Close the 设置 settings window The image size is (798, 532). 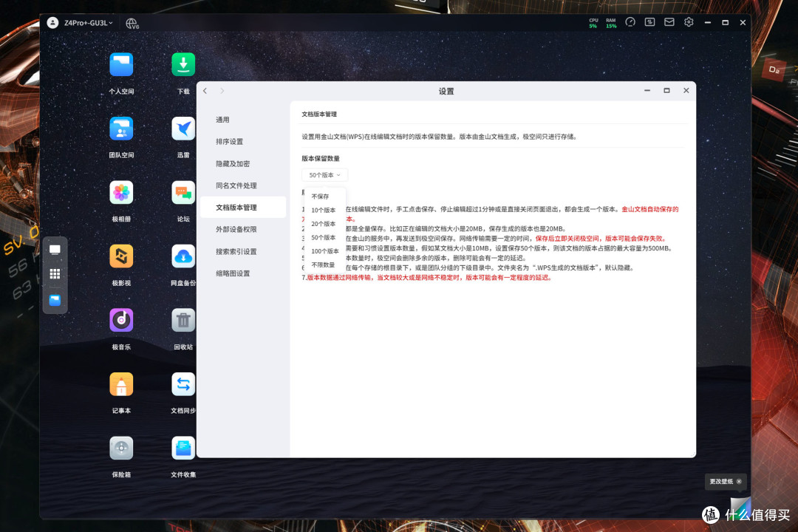click(x=686, y=91)
